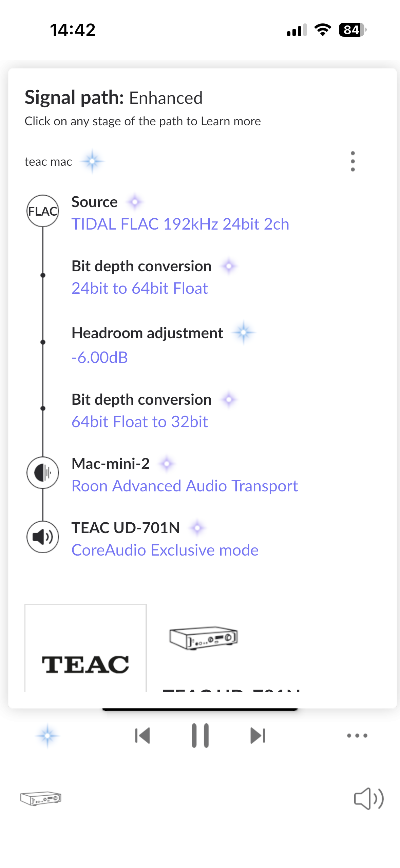Tap the TEAC UD-701N speaker icon
The width and height of the screenshot is (400, 868).
click(43, 537)
